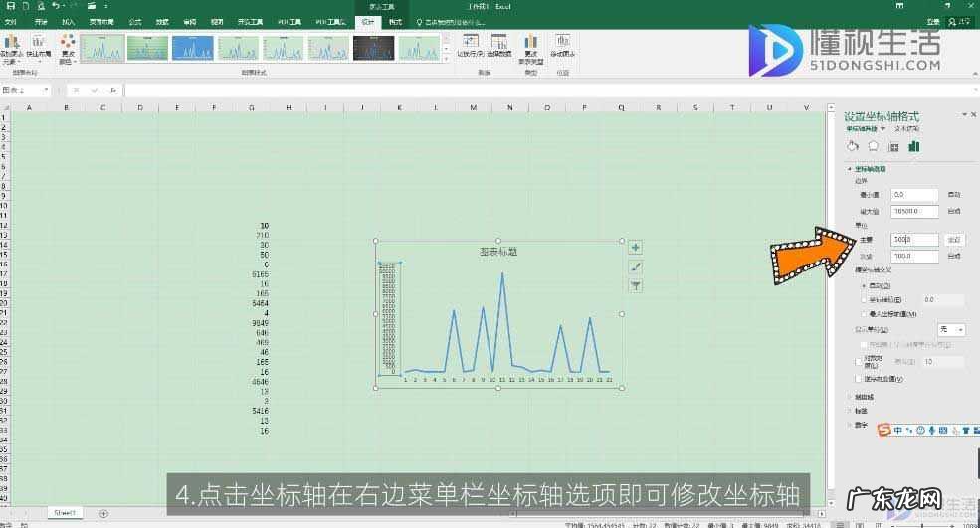The width and height of the screenshot is (980, 528).
Task: Close the Format Axis pane
Action: click(973, 115)
